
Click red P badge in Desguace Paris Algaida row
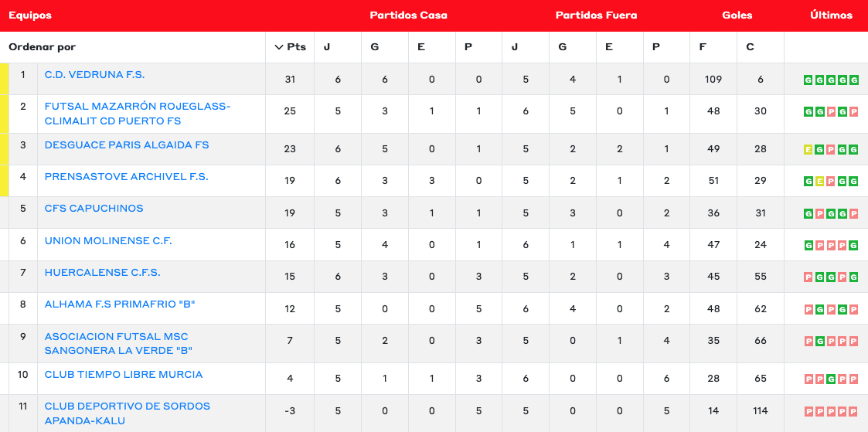(x=832, y=150)
